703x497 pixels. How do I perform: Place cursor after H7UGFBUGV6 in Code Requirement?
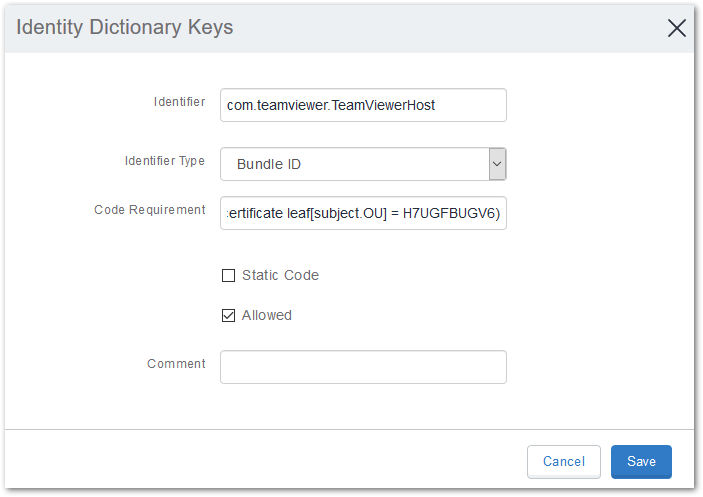pyautogui.click(x=494, y=213)
